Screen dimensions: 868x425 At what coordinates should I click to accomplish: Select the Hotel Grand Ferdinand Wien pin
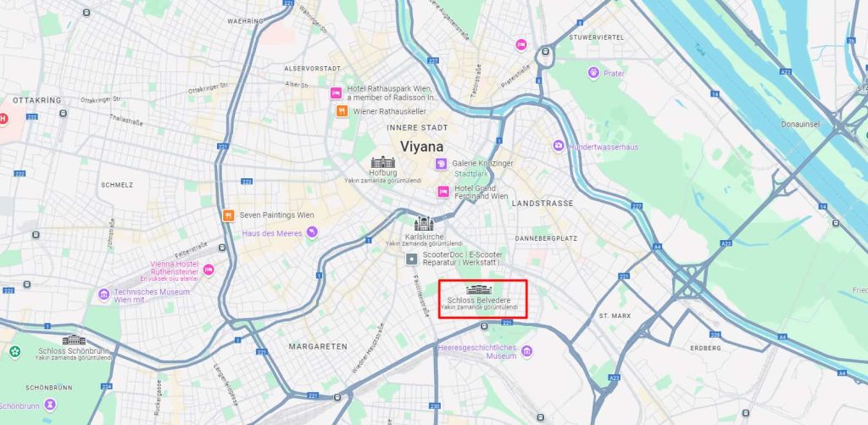tap(442, 192)
